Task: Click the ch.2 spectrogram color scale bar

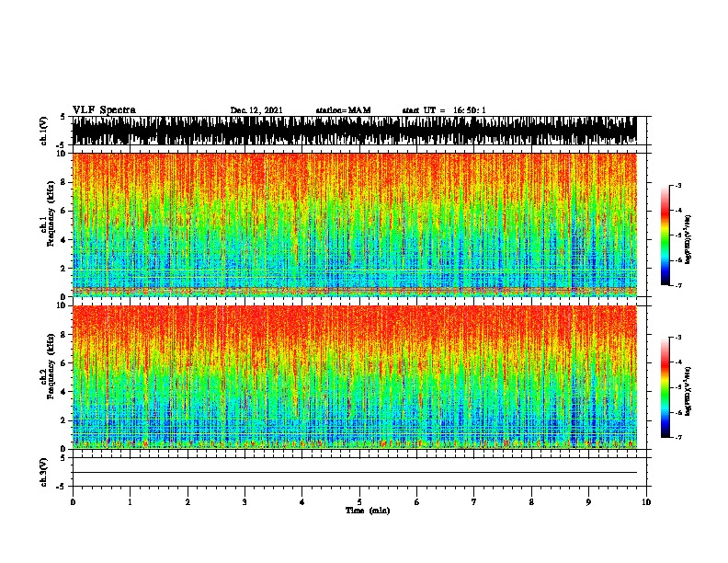Action: pos(665,387)
